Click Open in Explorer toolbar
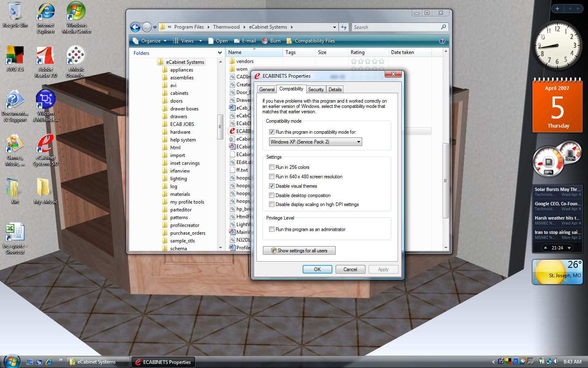The image size is (588, 368). tap(218, 41)
